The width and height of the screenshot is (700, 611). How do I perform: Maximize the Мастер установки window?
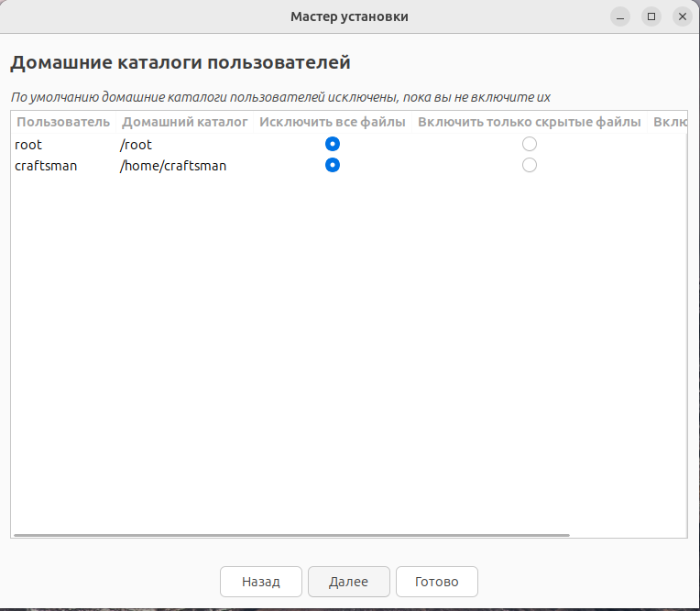tap(651, 16)
